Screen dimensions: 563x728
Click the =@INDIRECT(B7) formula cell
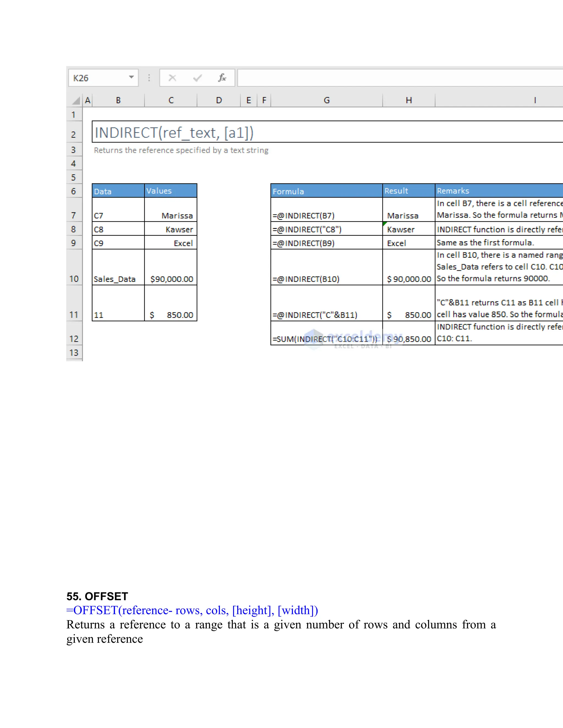tap(327, 210)
